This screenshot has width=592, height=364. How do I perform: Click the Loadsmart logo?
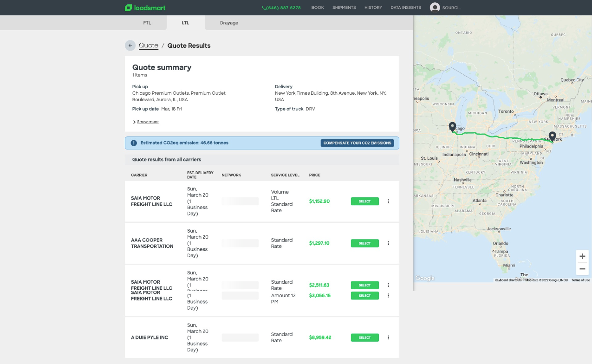(145, 7)
